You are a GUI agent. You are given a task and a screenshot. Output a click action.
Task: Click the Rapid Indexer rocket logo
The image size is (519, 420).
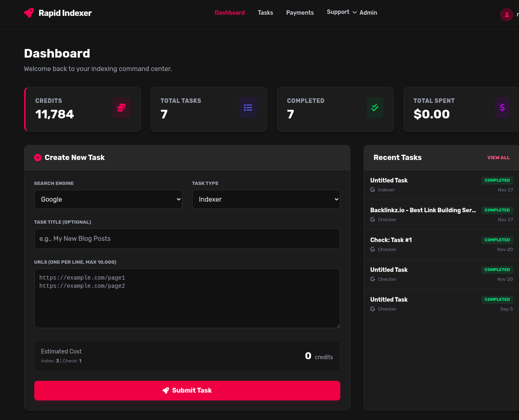(29, 13)
